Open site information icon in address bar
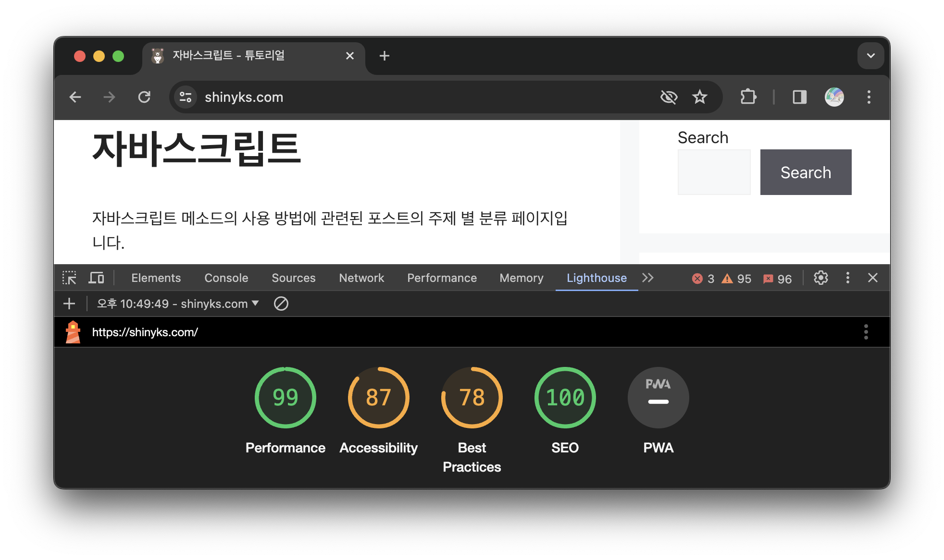Image resolution: width=944 pixels, height=560 pixels. pyautogui.click(x=186, y=97)
